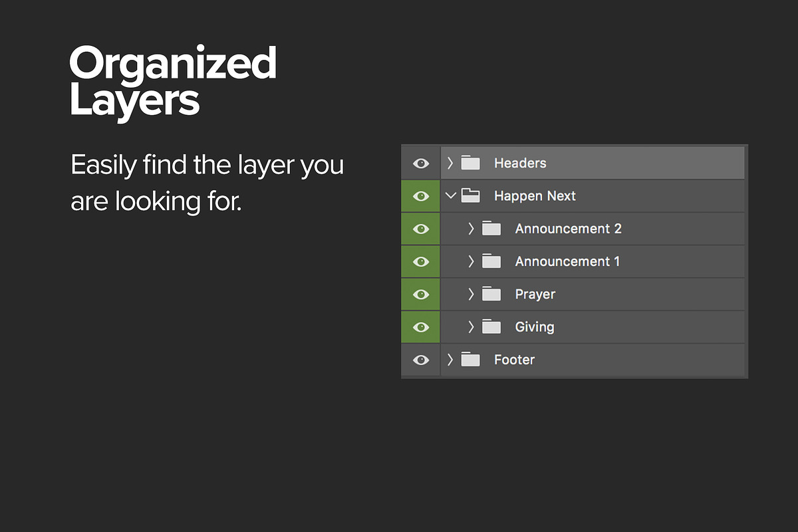Select the Announcement 2 layer name
The image size is (798, 532).
click(568, 229)
